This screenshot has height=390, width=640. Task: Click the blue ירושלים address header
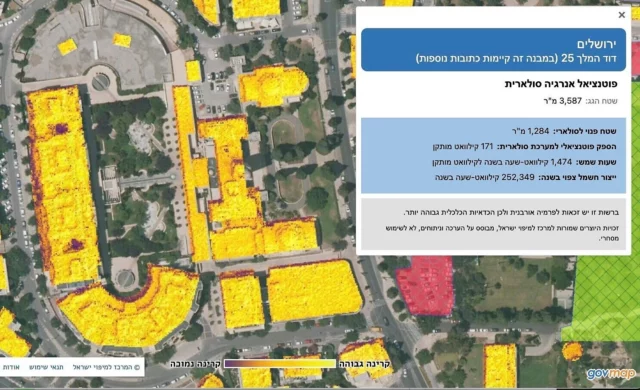point(493,50)
